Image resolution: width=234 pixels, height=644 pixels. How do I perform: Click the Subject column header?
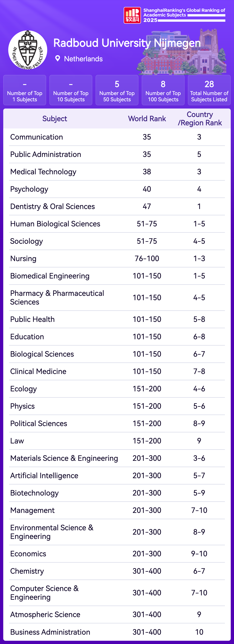coord(55,119)
